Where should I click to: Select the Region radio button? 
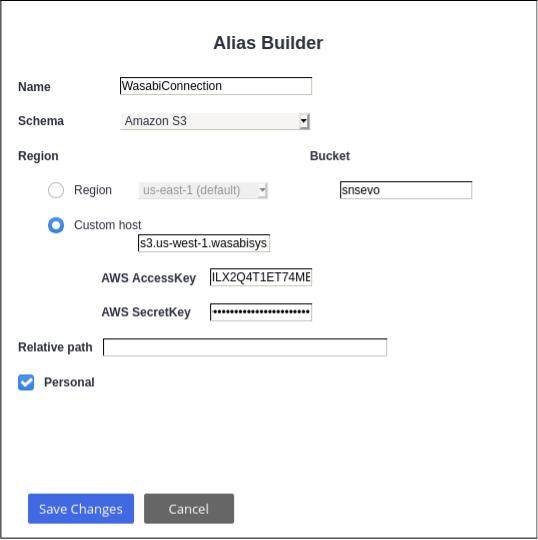56,190
